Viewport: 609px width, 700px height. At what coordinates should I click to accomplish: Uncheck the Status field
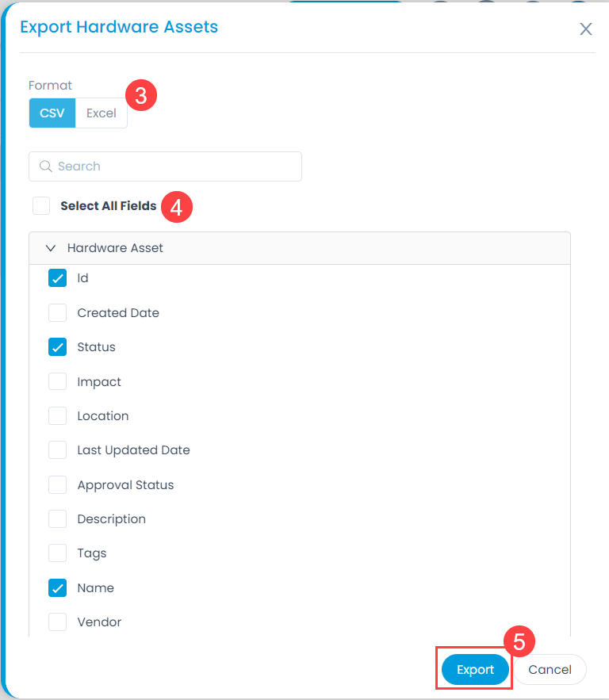[58, 347]
